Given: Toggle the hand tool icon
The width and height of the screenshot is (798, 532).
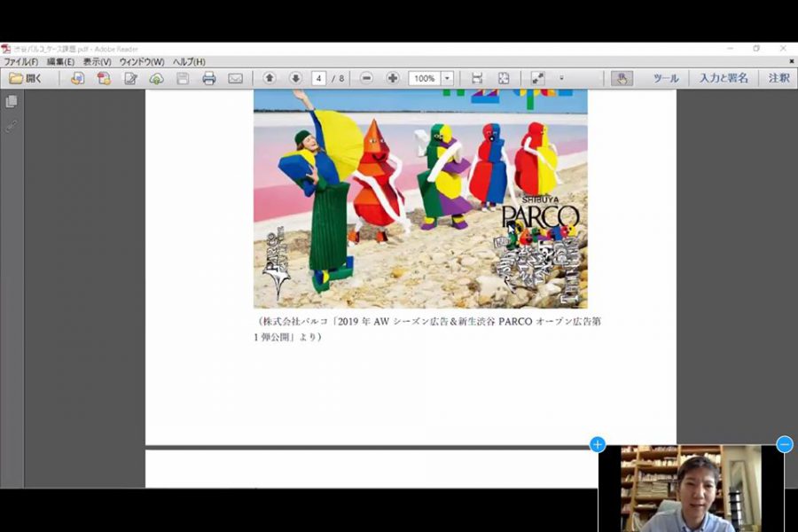Looking at the screenshot, I should click(x=622, y=78).
